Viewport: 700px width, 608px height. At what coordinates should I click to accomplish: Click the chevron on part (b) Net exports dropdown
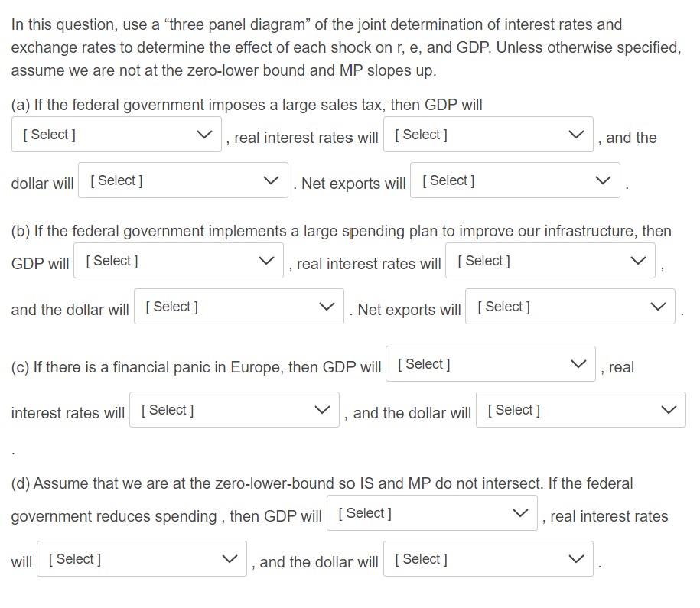[656, 306]
